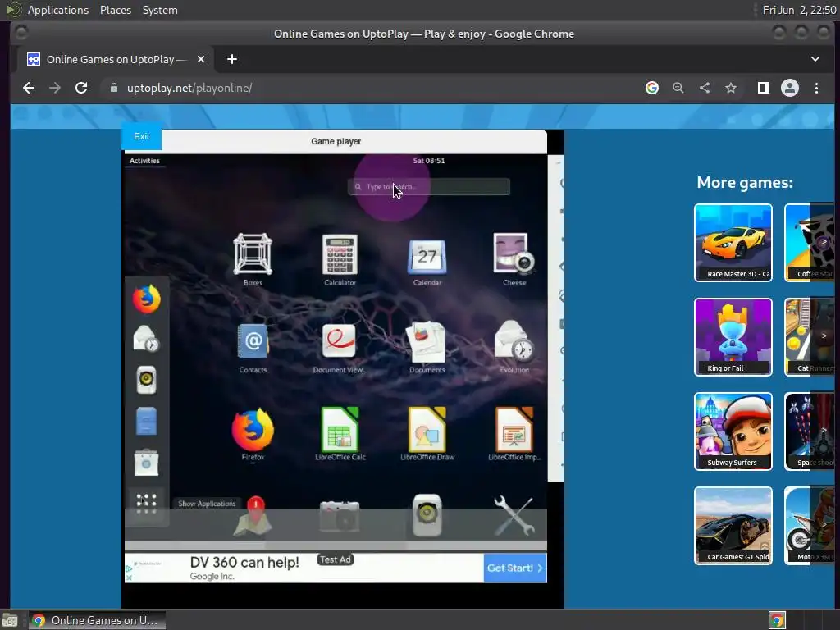Screen dimensions: 840x630
Task: Open the wrench and screwdriver tools icon
Action: [x=514, y=517]
